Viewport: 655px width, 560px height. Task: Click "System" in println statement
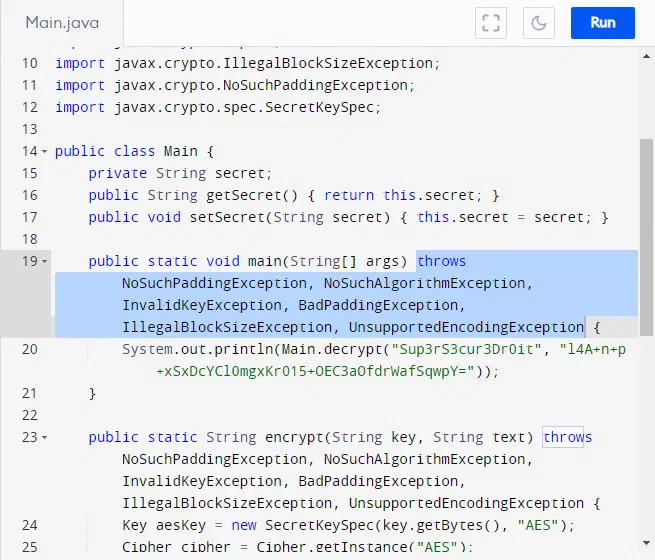[147, 350]
